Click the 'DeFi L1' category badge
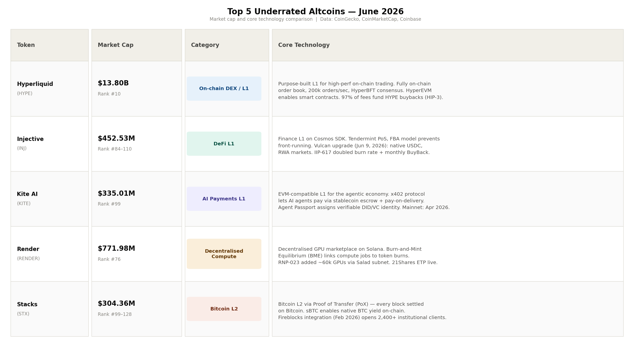 click(x=224, y=144)
